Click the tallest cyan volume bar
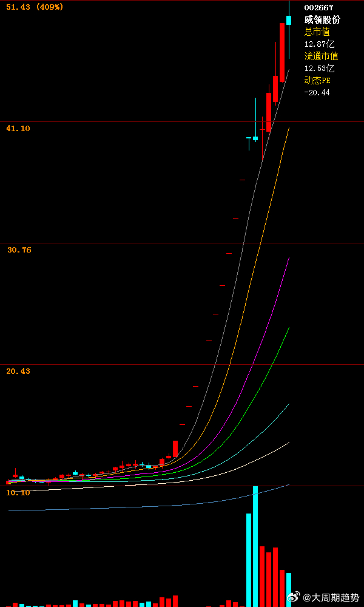This screenshot has width=364, height=607. [255, 546]
